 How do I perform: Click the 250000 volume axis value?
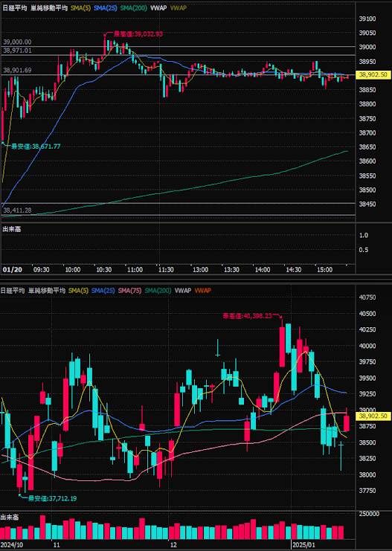coord(369,514)
